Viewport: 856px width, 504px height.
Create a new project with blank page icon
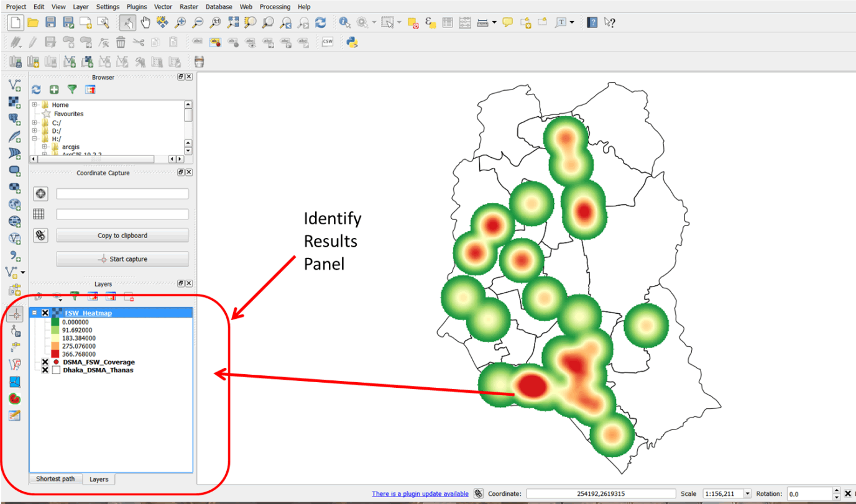pos(16,22)
